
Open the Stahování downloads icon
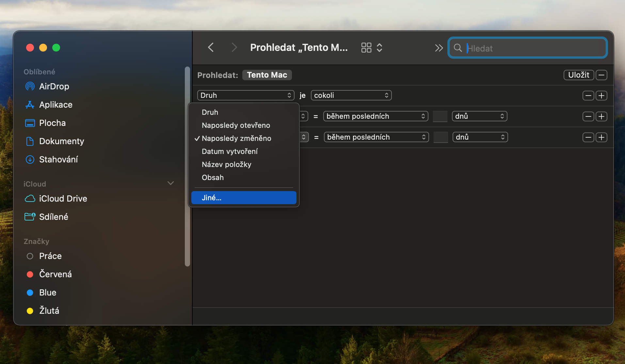click(x=30, y=159)
